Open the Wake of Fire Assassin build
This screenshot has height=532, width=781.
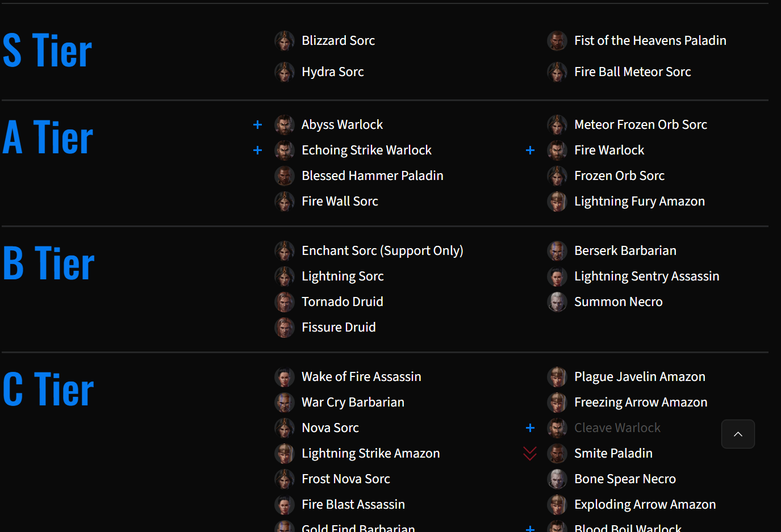pyautogui.click(x=362, y=377)
